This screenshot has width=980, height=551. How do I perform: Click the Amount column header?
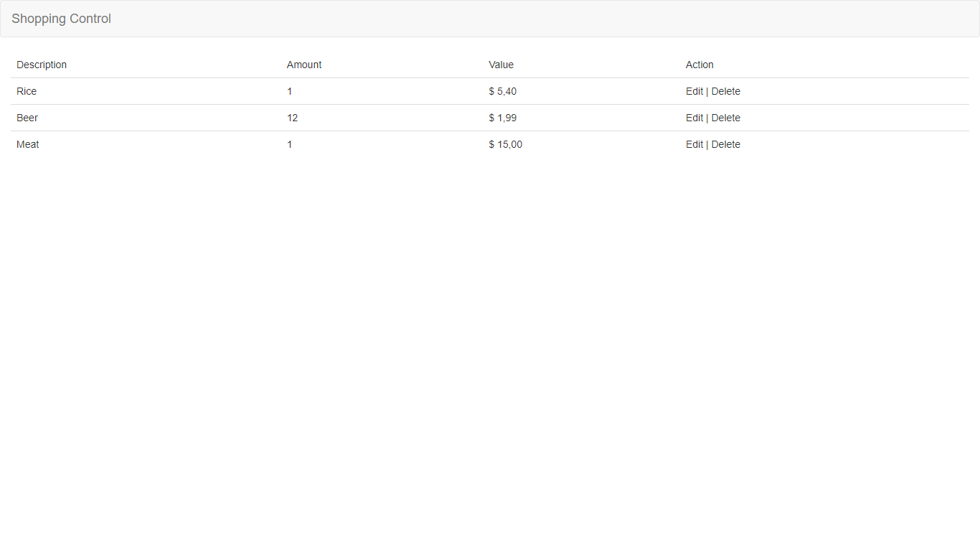coord(304,65)
